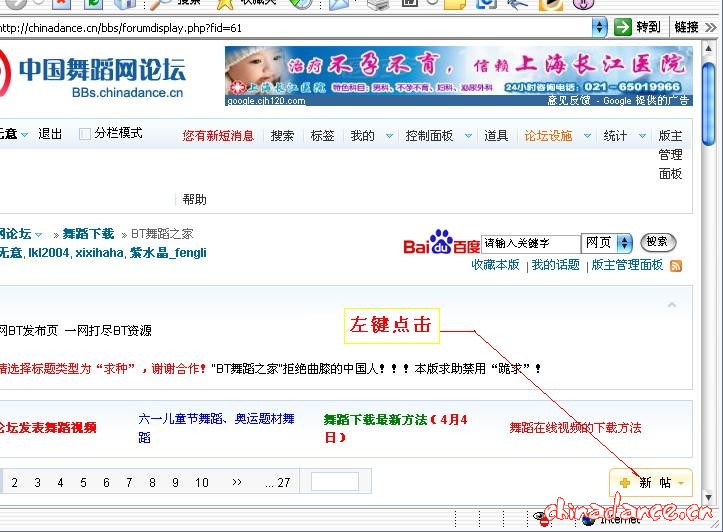Open the 统计 menu

615,136
